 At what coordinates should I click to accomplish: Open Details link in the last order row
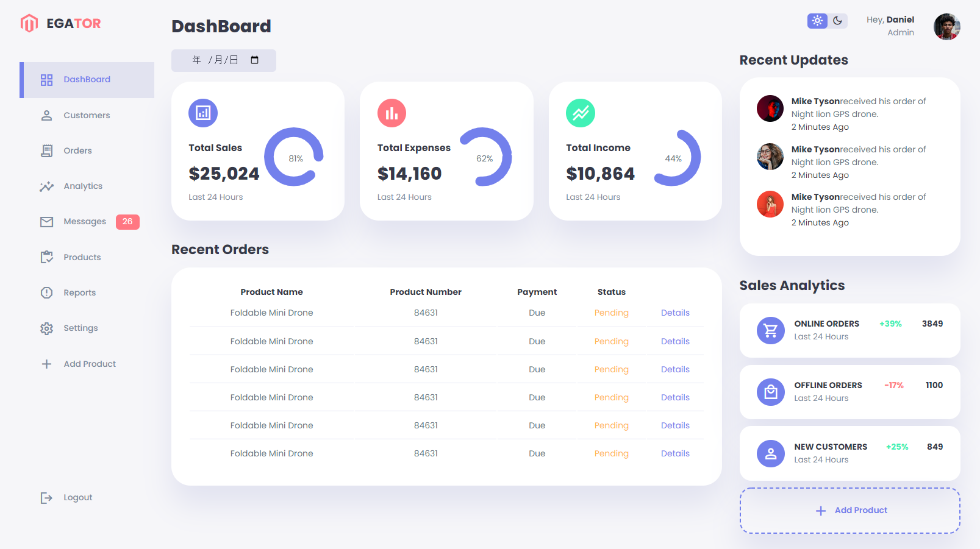(x=675, y=453)
